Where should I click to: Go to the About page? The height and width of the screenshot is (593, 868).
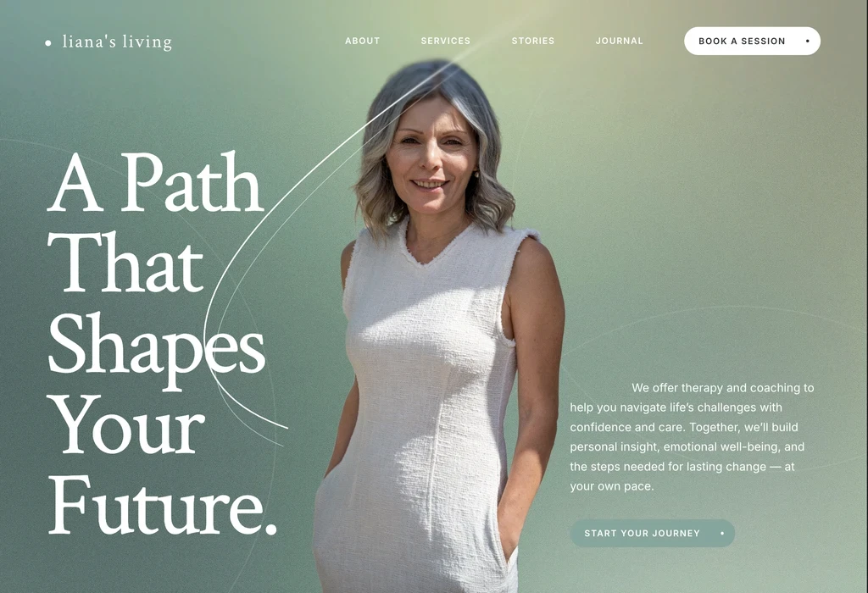point(363,41)
